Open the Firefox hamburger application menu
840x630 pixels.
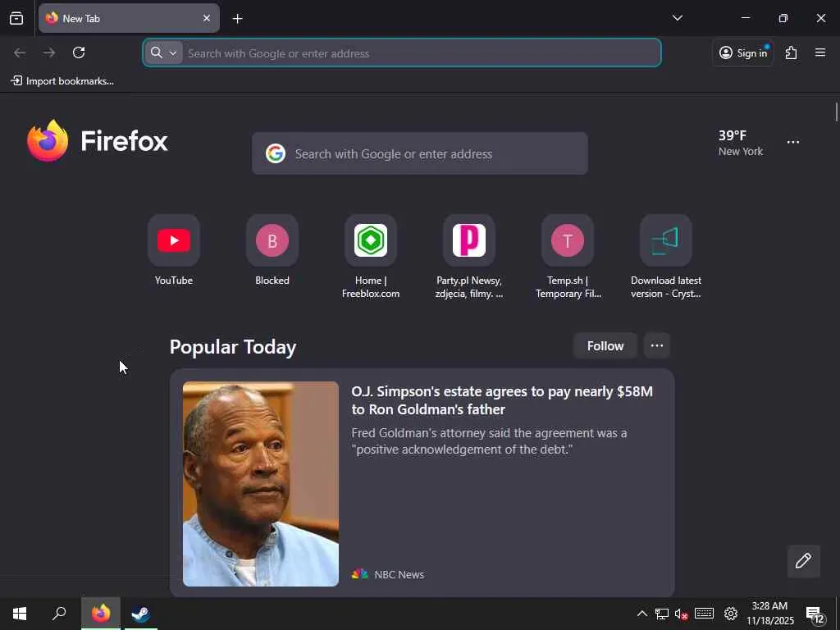tap(819, 52)
